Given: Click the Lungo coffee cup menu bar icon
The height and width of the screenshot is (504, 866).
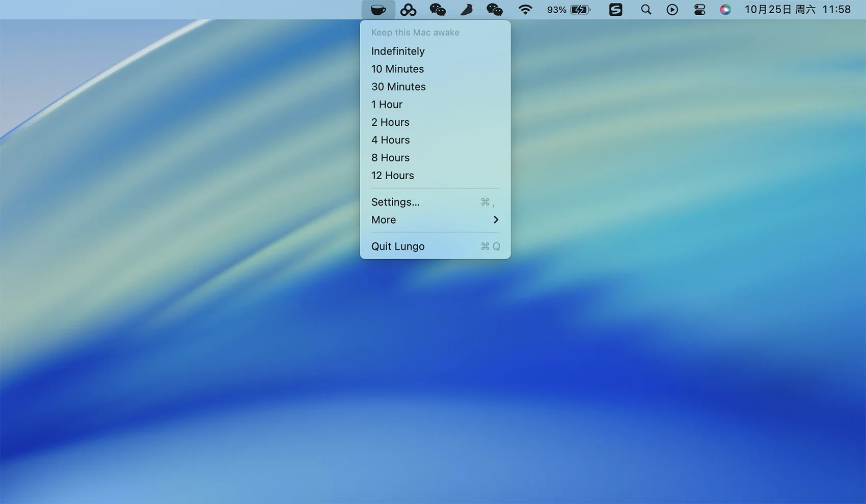Looking at the screenshot, I should 378,10.
